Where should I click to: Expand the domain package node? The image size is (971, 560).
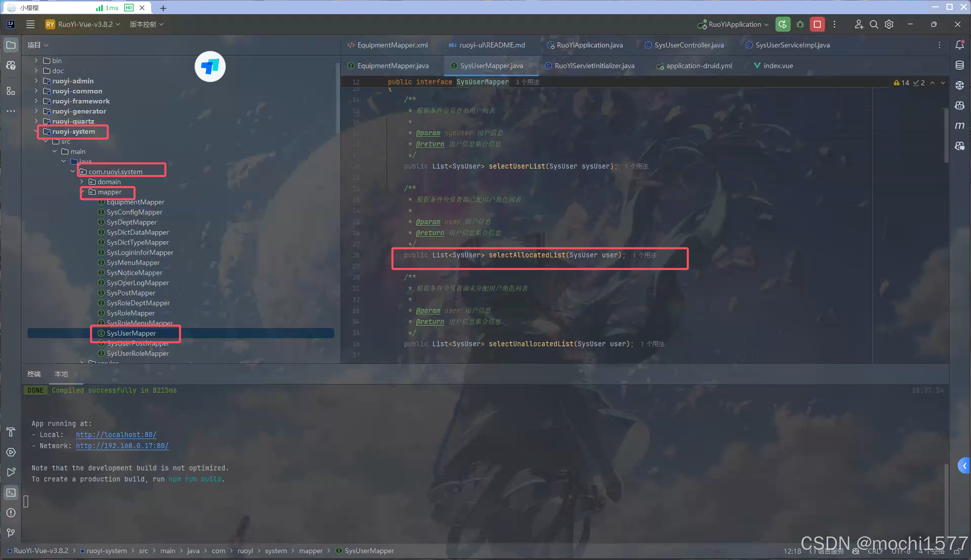(x=82, y=182)
